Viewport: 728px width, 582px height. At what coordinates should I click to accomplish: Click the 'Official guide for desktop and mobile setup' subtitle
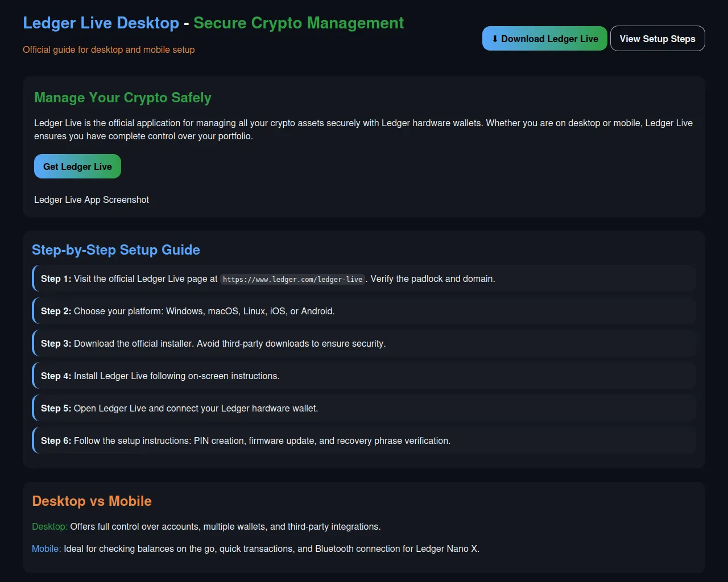pos(109,49)
